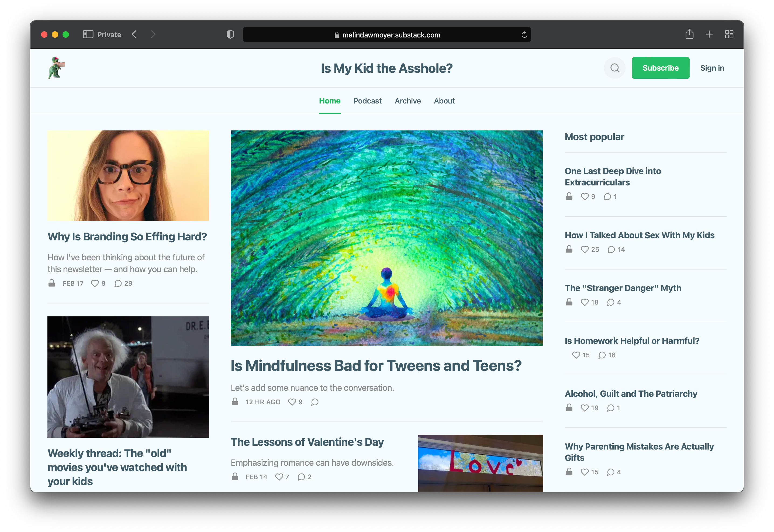Reload the page with the refresh icon

524,35
